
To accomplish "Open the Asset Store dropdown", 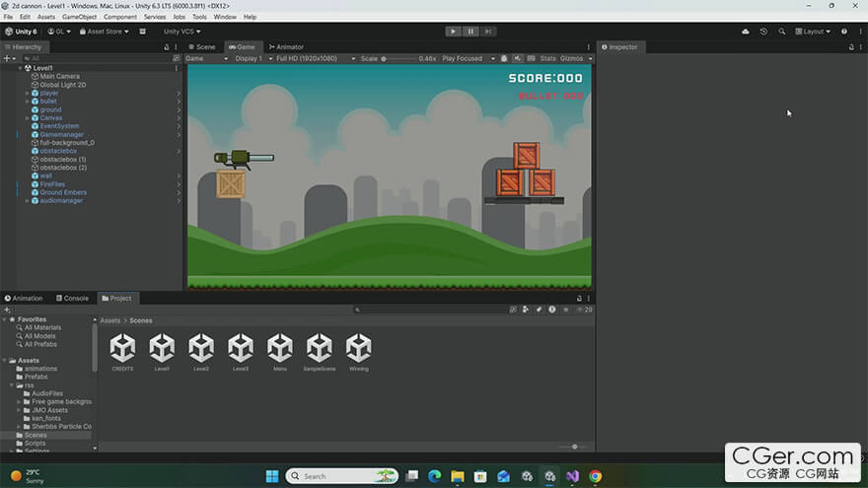I will point(105,32).
